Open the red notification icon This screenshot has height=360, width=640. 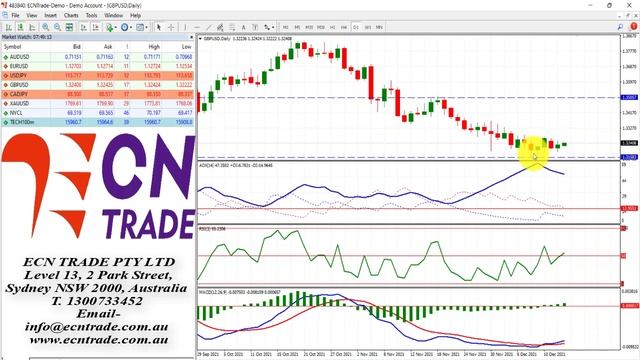(x=633, y=27)
